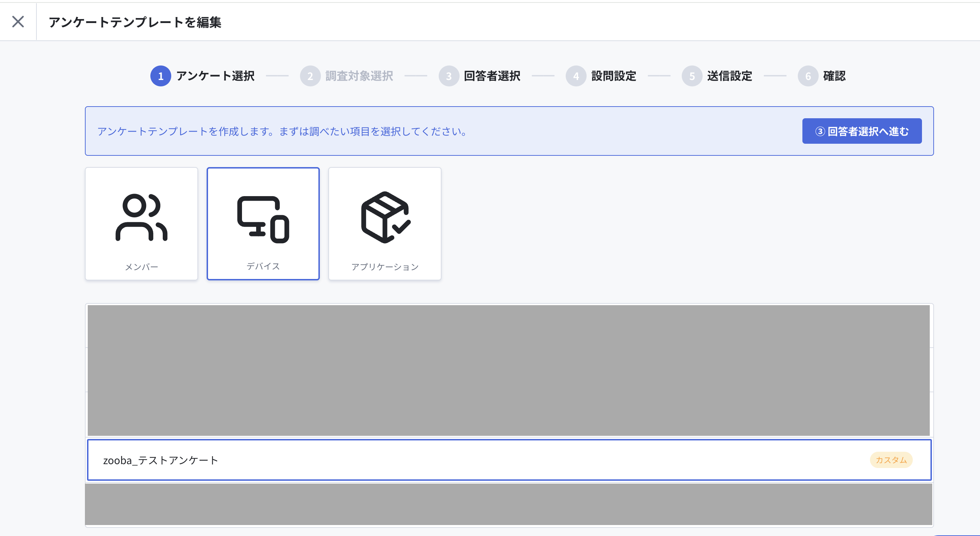Viewport: 980px width, 536px height.
Task: Select the アプリケーション package icon card
Action: tap(385, 224)
